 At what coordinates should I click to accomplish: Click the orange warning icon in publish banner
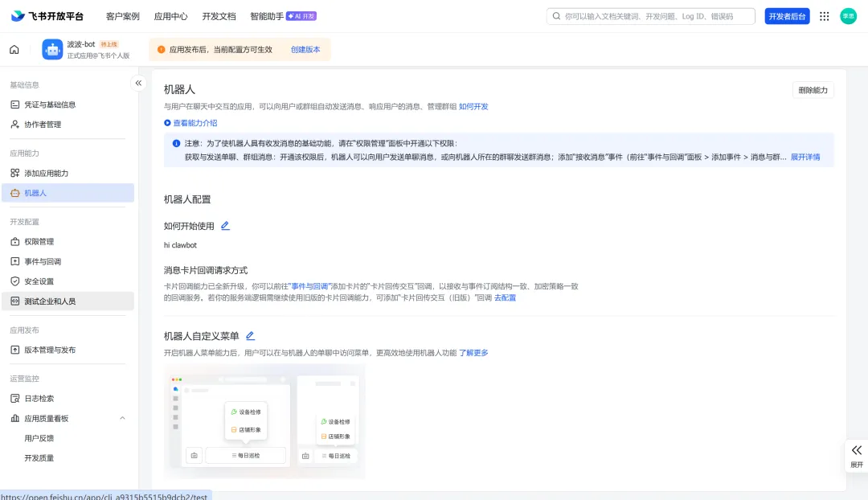161,50
